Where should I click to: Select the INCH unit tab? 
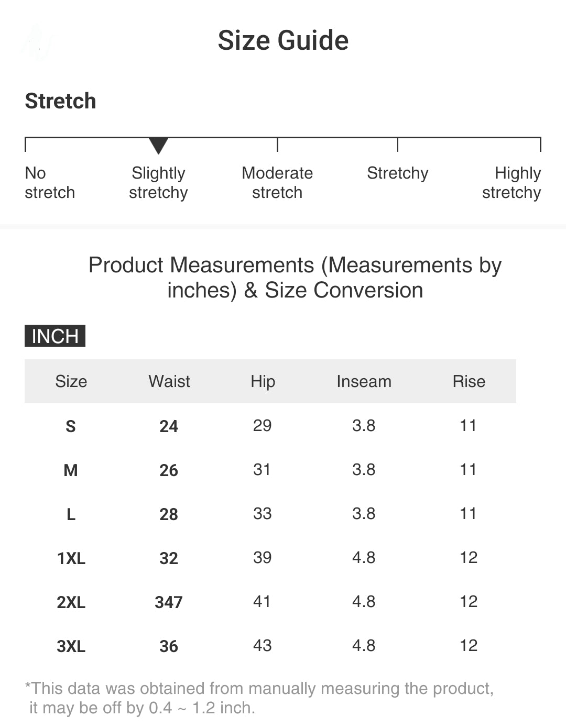click(55, 336)
